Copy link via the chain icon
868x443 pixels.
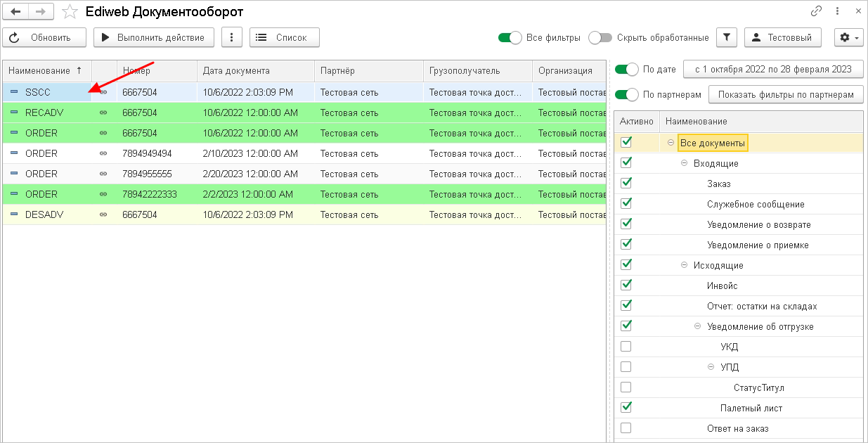[x=817, y=11]
